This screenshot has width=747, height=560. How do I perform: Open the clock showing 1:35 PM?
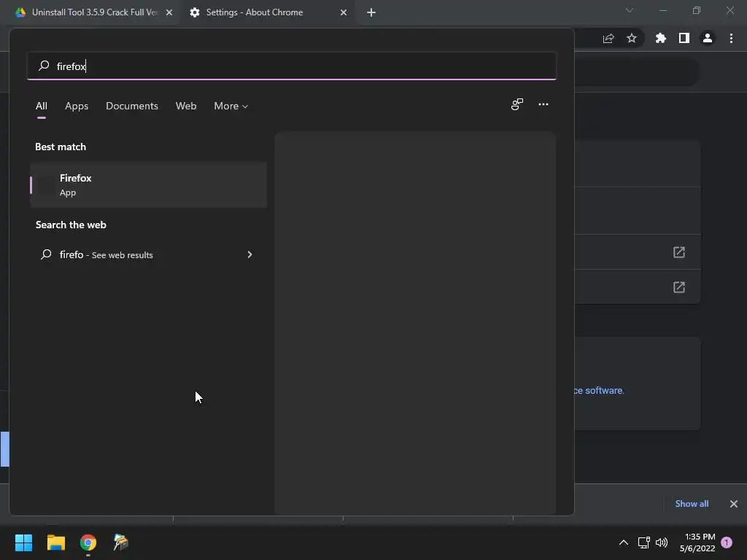[697, 542]
